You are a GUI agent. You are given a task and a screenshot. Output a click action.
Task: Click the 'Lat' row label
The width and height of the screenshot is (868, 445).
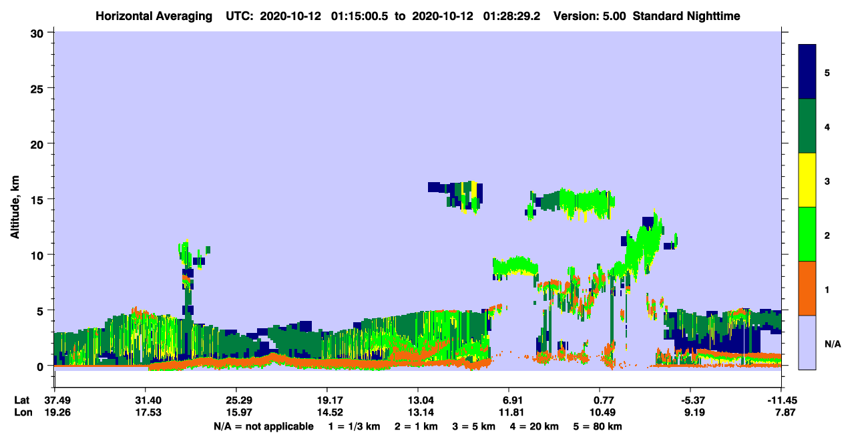(x=23, y=400)
